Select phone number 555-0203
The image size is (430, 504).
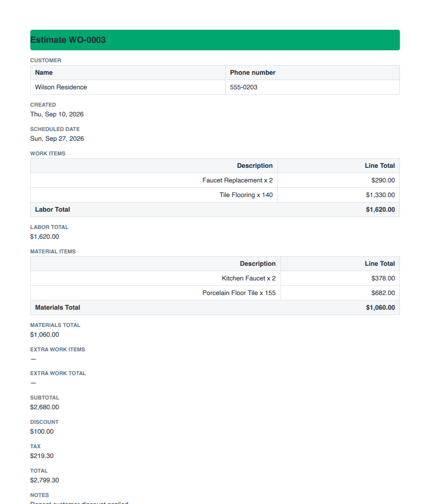pos(244,87)
